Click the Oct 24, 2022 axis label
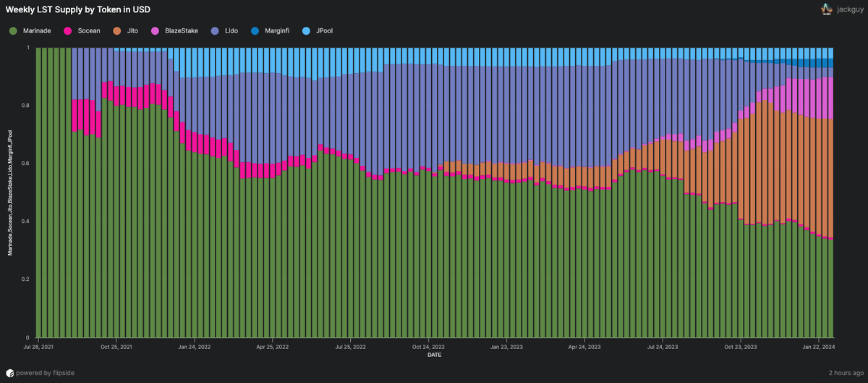 pos(427,347)
